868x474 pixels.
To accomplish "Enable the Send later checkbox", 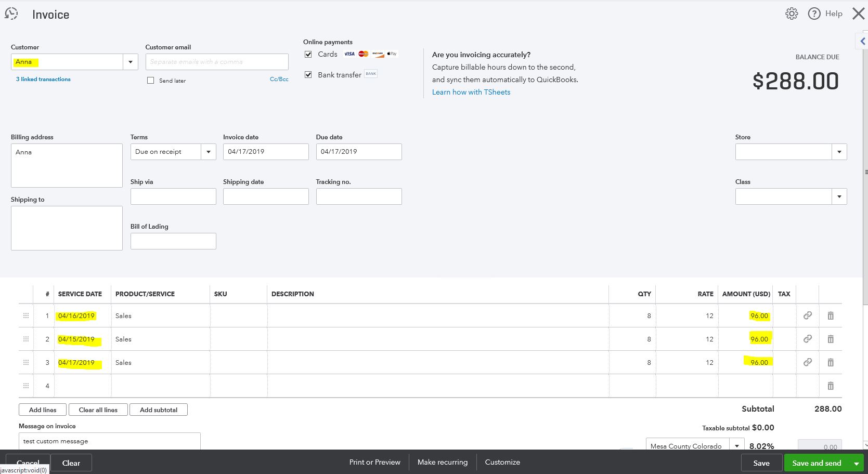I will (151, 80).
